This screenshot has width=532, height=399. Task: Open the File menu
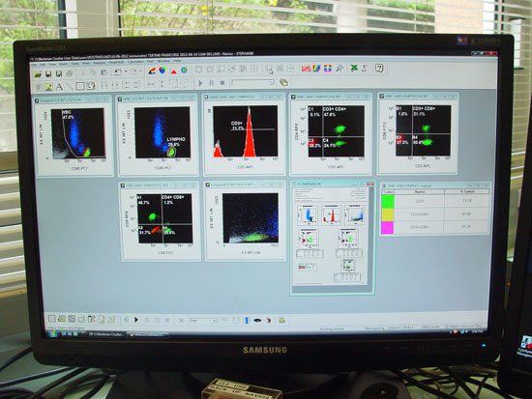coord(34,64)
